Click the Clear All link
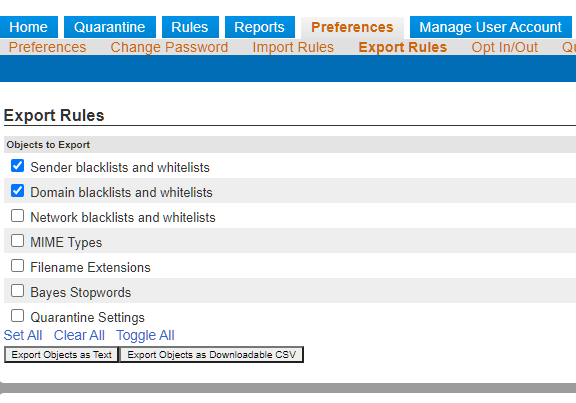 click(79, 335)
